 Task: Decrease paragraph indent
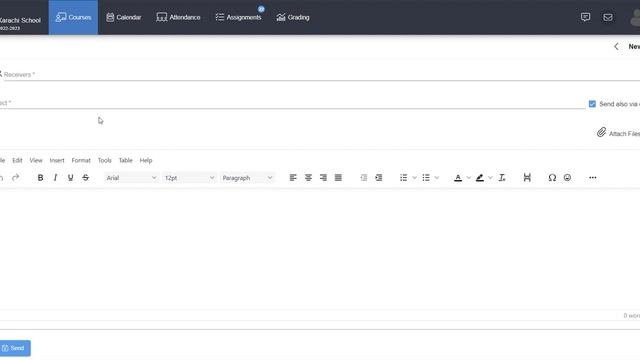click(364, 178)
